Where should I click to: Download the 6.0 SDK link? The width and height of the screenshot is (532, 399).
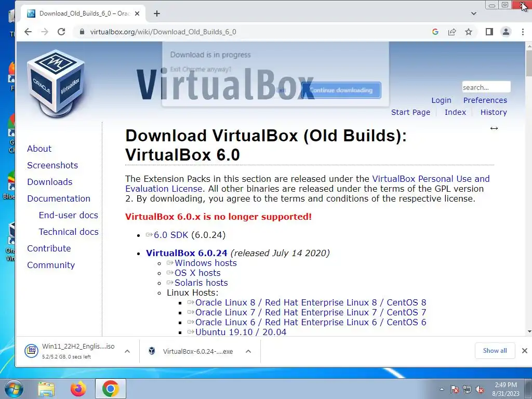[170, 235]
